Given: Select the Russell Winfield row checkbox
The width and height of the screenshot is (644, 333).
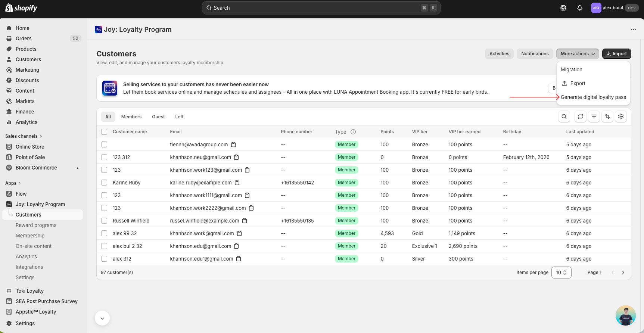Looking at the screenshot, I should 104,221.
